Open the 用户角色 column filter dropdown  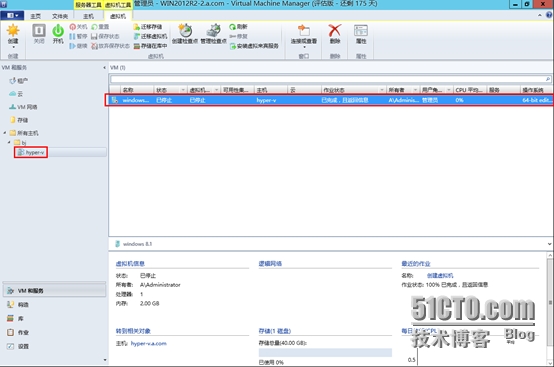tap(449, 90)
